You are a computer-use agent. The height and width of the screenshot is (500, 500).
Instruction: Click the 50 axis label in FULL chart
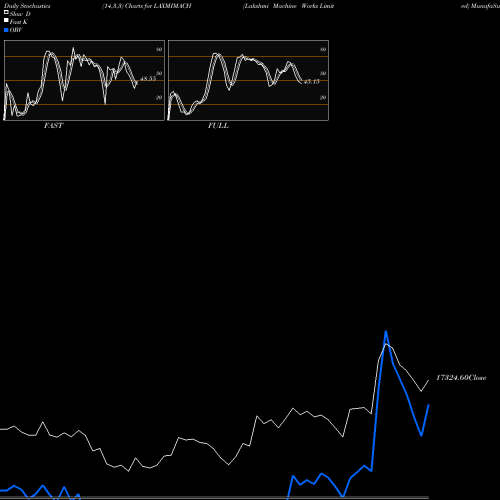pyautogui.click(x=323, y=73)
